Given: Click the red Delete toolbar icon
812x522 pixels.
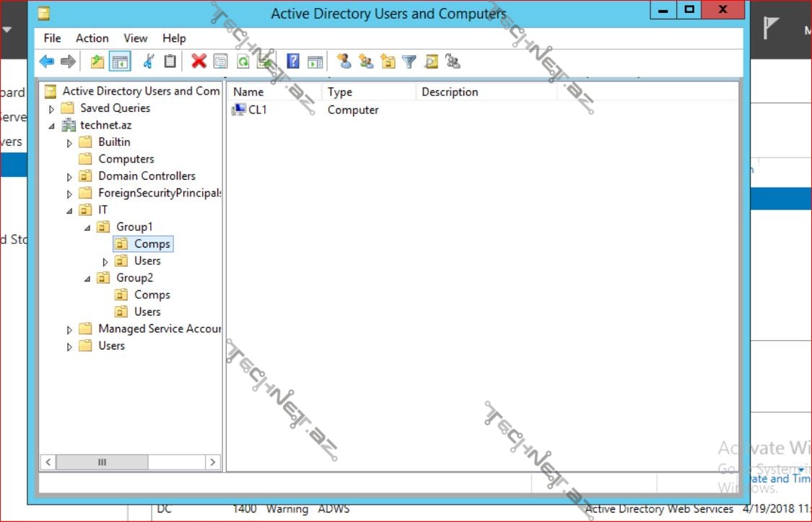Looking at the screenshot, I should 198,62.
